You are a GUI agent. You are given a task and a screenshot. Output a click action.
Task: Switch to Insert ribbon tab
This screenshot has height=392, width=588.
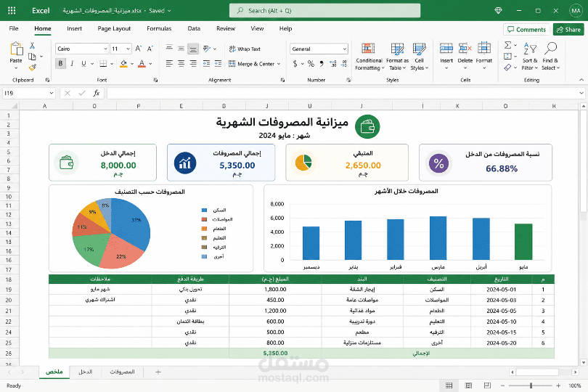(74, 28)
